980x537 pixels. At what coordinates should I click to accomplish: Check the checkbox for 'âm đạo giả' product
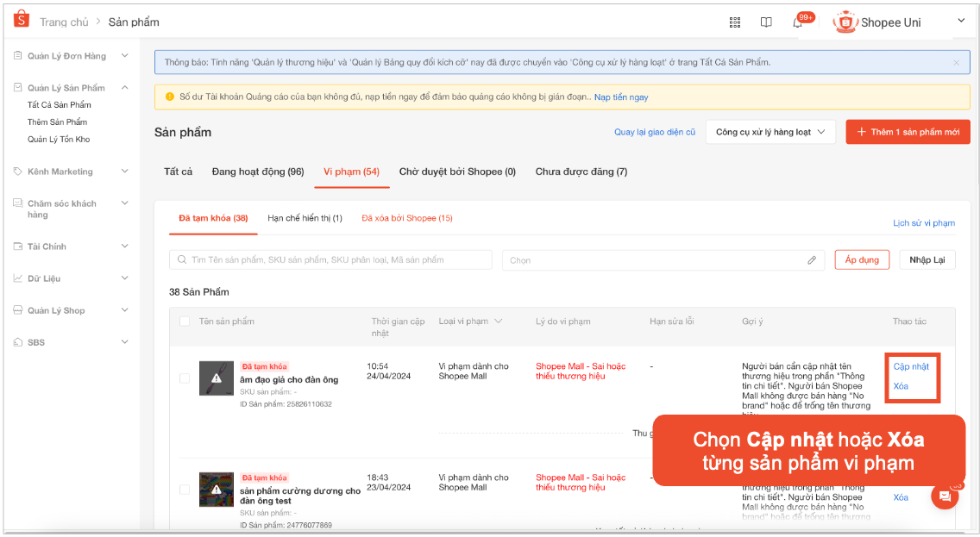(x=186, y=378)
